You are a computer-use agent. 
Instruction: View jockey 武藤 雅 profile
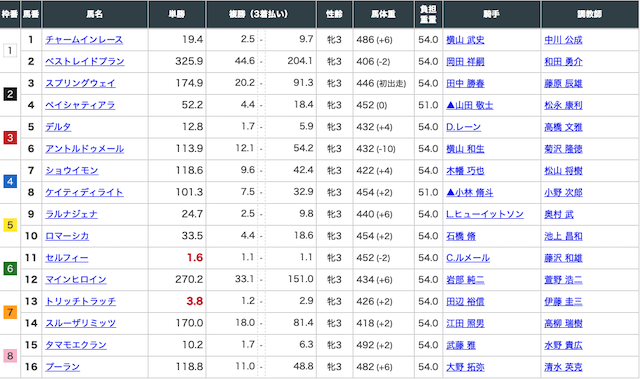[x=461, y=345]
